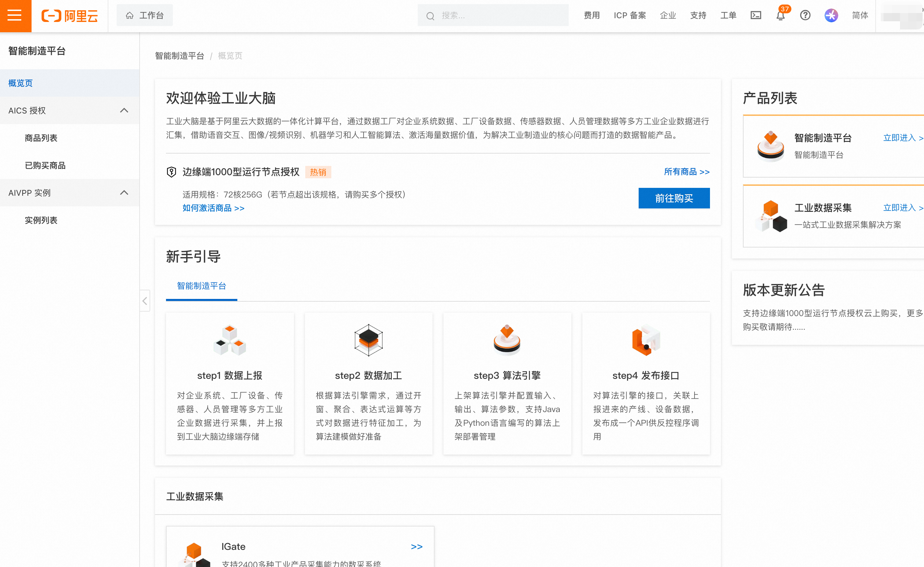Click 立即进入 for 智能制造平台 product
The image size is (924, 567).
point(903,137)
